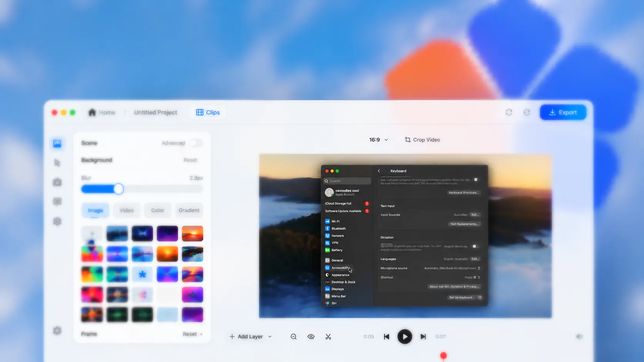Click the scissors cut icon
This screenshot has width=644, height=362.
(328, 337)
